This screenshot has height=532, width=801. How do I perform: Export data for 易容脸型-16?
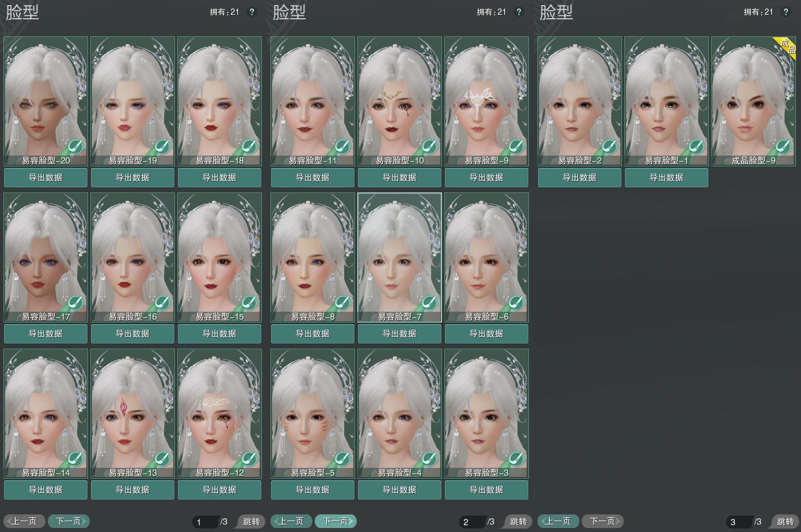tap(133, 334)
